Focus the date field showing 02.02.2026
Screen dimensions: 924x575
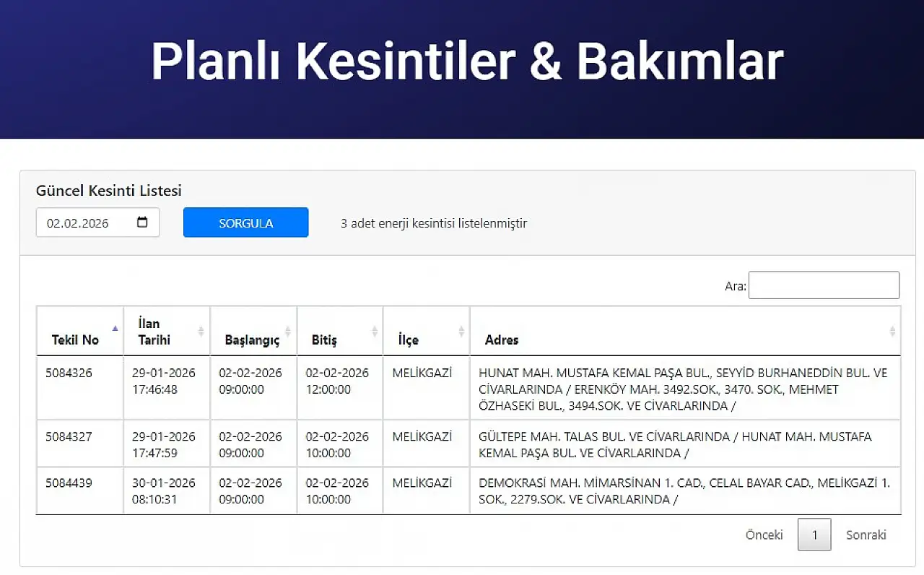[x=83, y=223]
